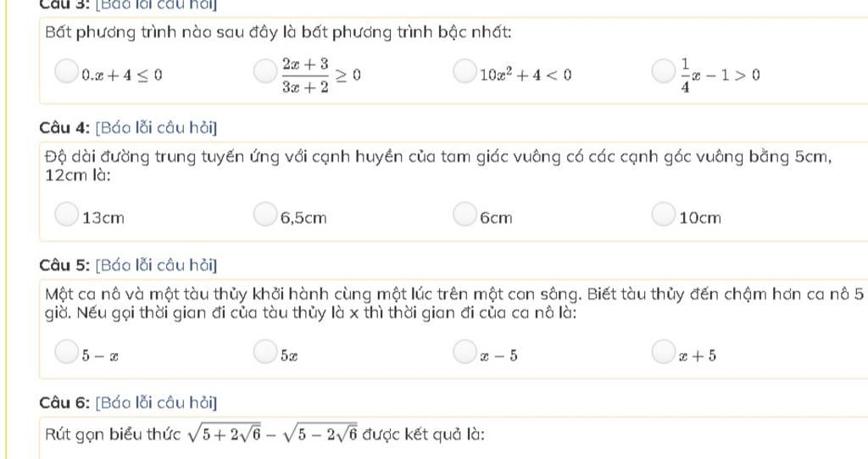Image resolution: width=868 pixels, height=459 pixels.
Task: Click the Câu 6 heading label
Action: [x=64, y=402]
